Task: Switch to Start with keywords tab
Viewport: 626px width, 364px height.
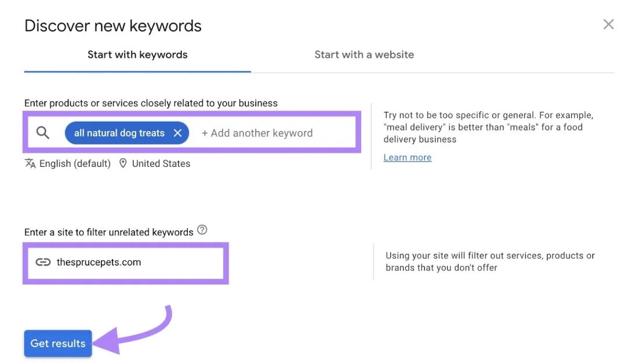Action: (137, 54)
